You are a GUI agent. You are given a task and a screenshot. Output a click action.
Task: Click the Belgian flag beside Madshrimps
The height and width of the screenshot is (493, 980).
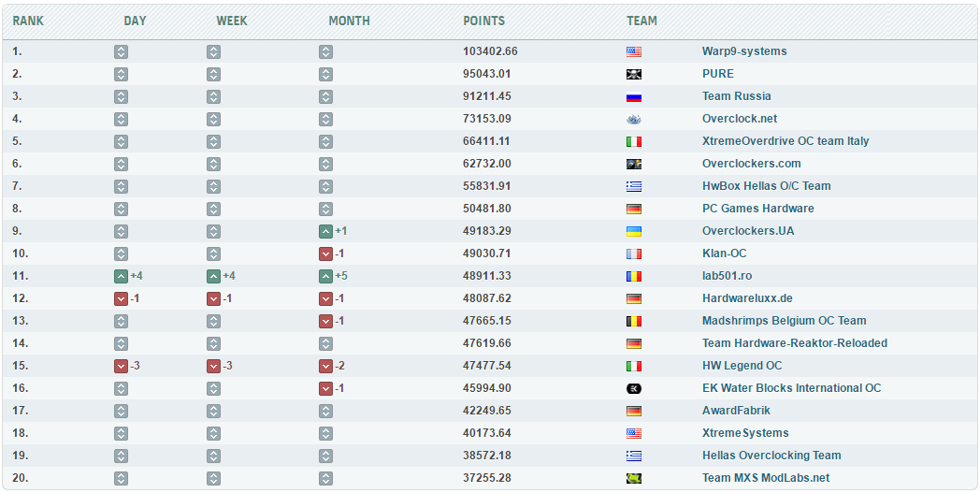[x=633, y=321]
